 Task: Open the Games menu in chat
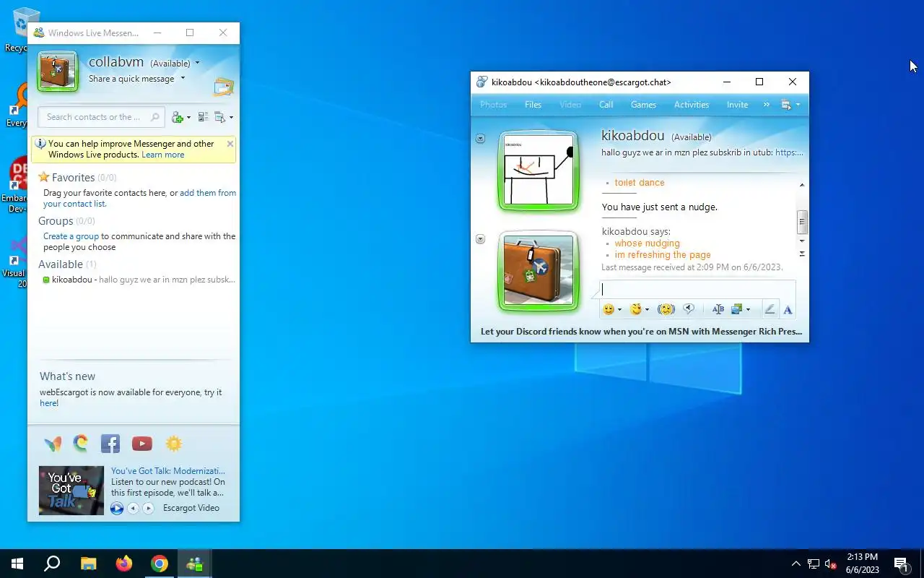click(643, 105)
